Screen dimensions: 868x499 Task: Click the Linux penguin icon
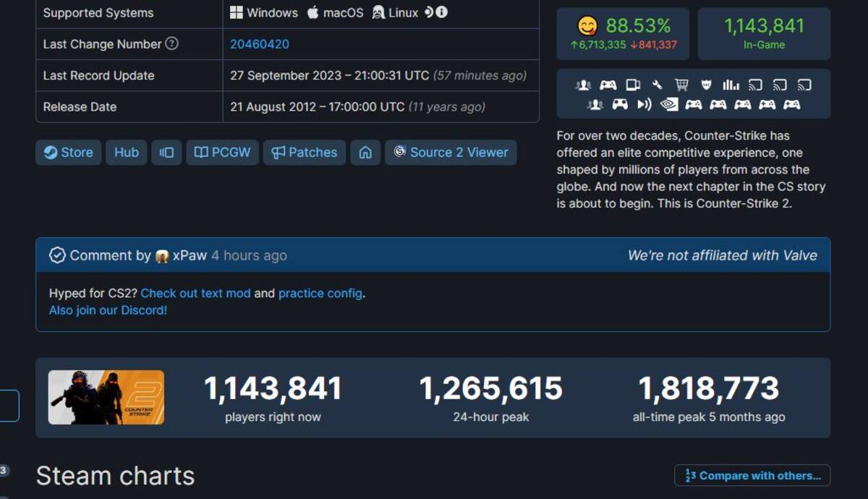tap(378, 12)
